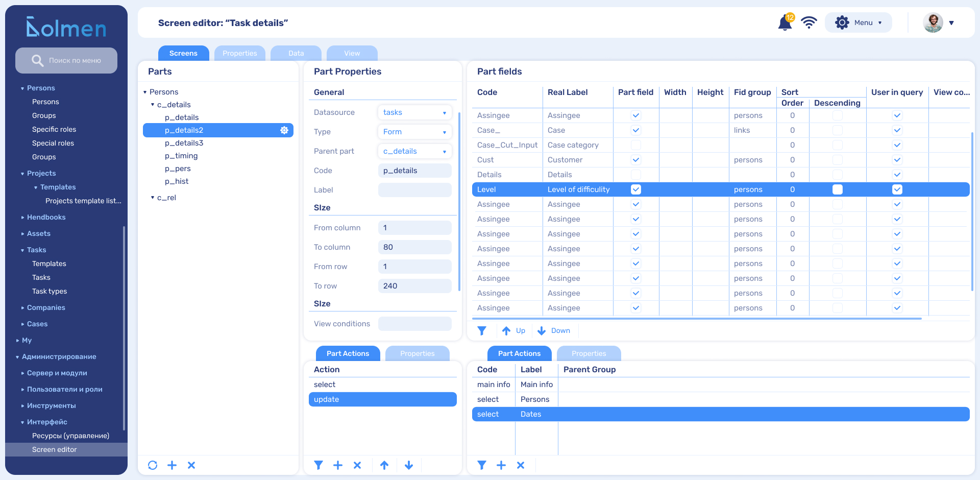The image size is (980, 480).
Task: Move field Down in Part fields
Action: point(554,331)
